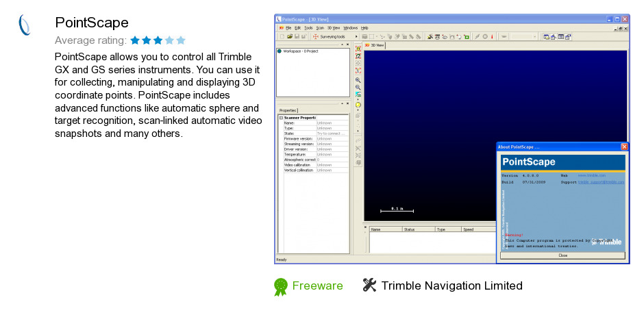Open the Help menu
Viewport: 644px width, 317px height.
tap(364, 28)
